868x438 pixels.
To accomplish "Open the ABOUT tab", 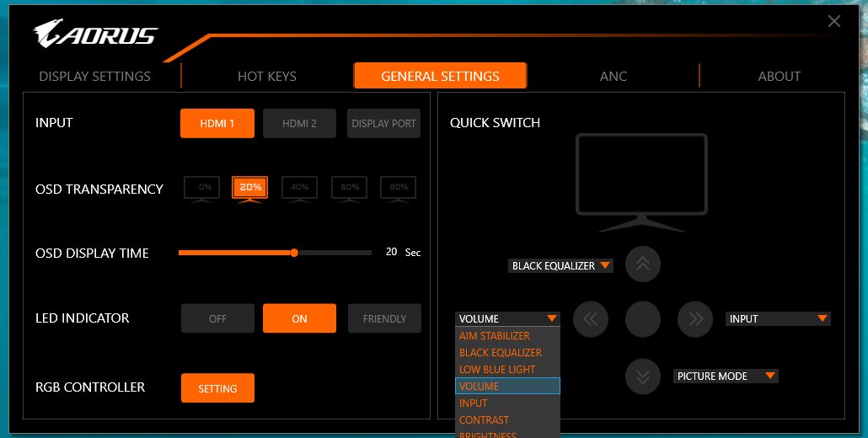I will pyautogui.click(x=779, y=77).
